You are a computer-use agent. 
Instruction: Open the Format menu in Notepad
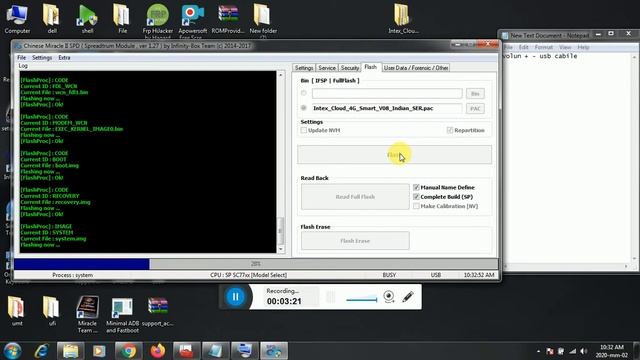click(543, 47)
